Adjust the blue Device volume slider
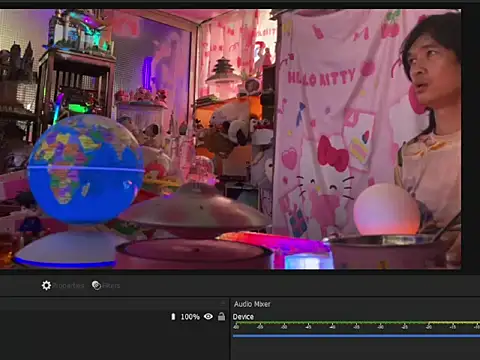Viewport: 480px width, 360px height. [x=356, y=336]
